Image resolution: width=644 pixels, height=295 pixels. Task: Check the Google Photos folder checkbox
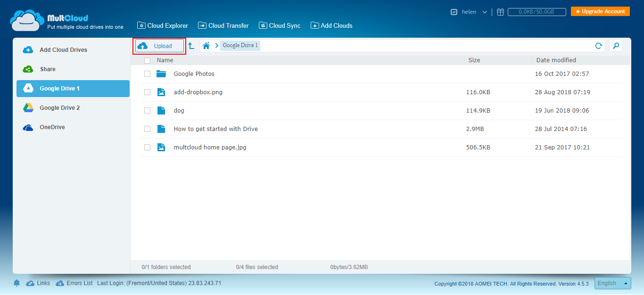tap(147, 74)
